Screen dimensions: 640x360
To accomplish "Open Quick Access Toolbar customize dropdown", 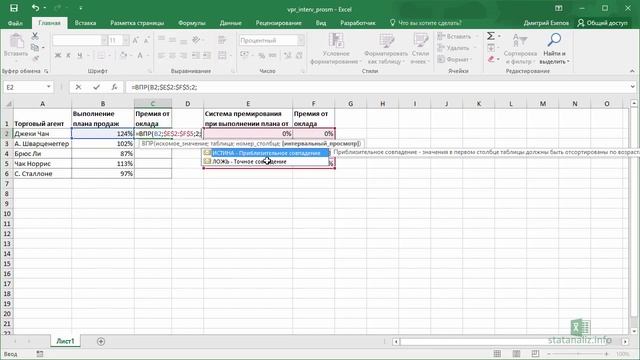I will click(x=81, y=8).
